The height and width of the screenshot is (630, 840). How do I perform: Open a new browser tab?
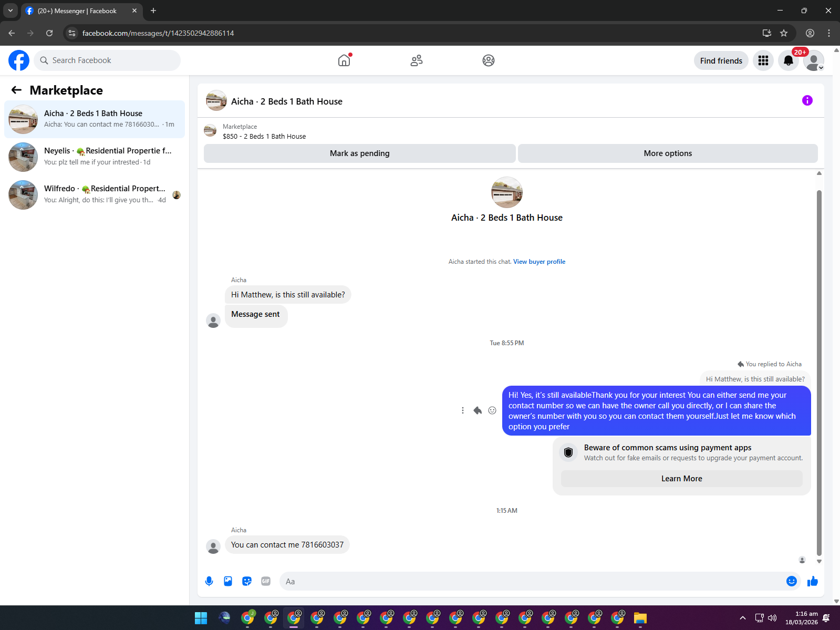click(153, 11)
